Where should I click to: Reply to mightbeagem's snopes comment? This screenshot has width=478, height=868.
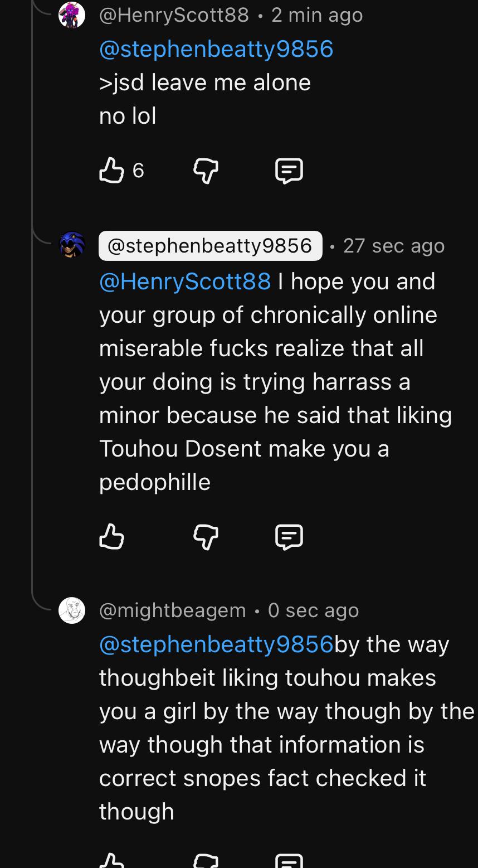coord(289,862)
